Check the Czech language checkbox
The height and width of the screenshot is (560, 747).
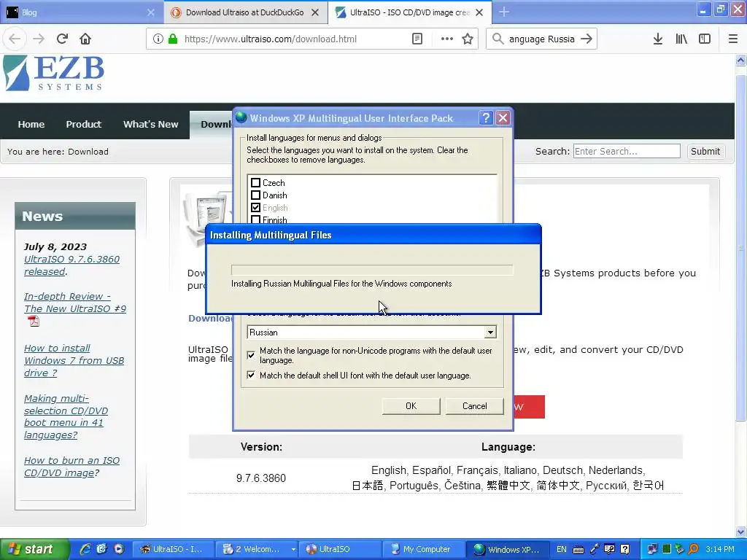(x=255, y=183)
